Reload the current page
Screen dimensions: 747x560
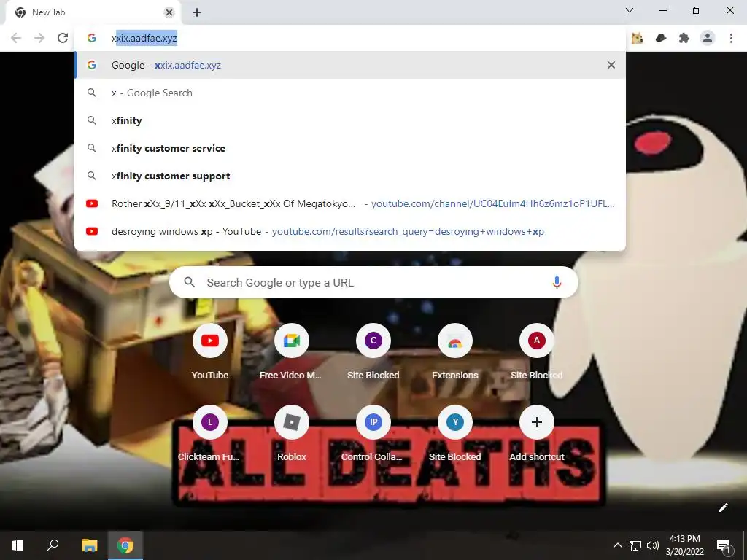click(63, 38)
